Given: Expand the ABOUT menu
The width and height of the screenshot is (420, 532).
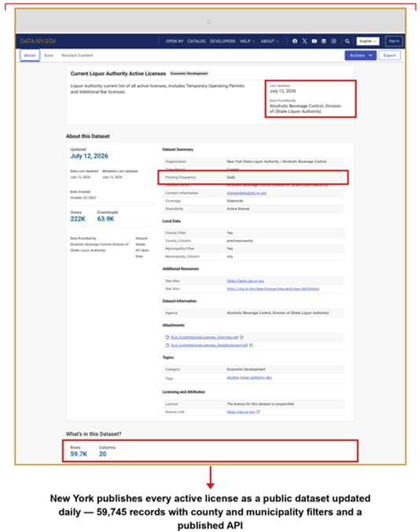Looking at the screenshot, I should click(x=270, y=41).
